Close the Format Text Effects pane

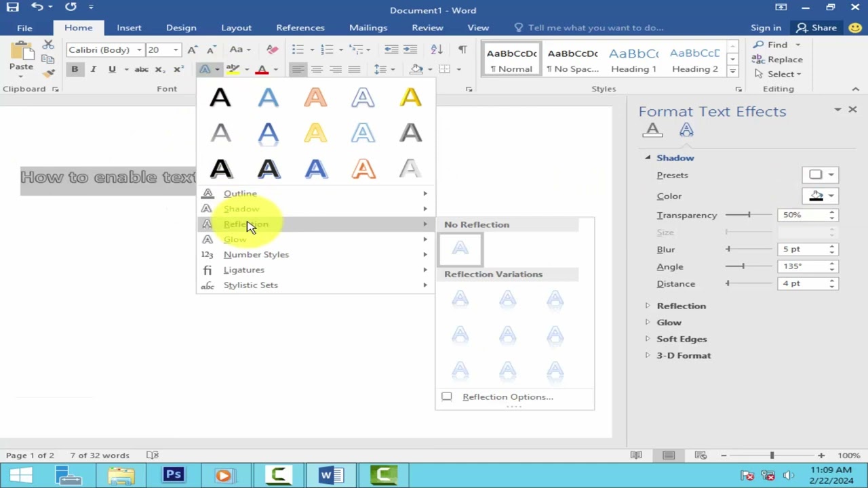[x=852, y=109]
